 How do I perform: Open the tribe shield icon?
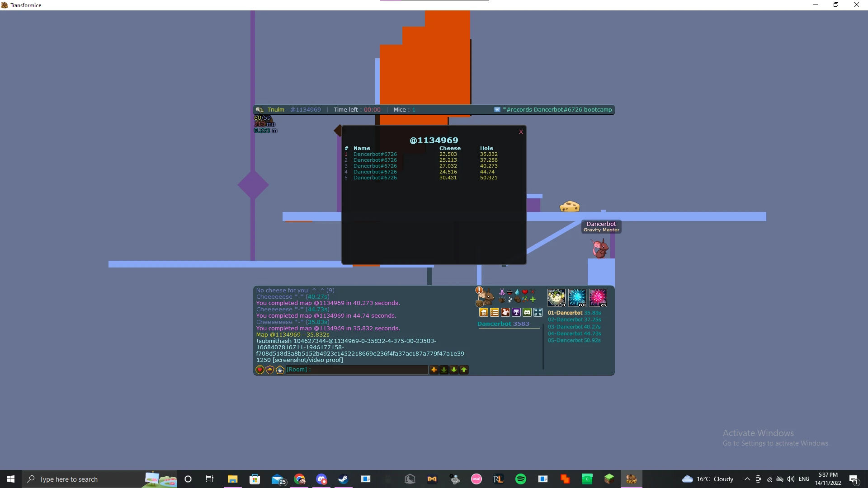tap(270, 370)
